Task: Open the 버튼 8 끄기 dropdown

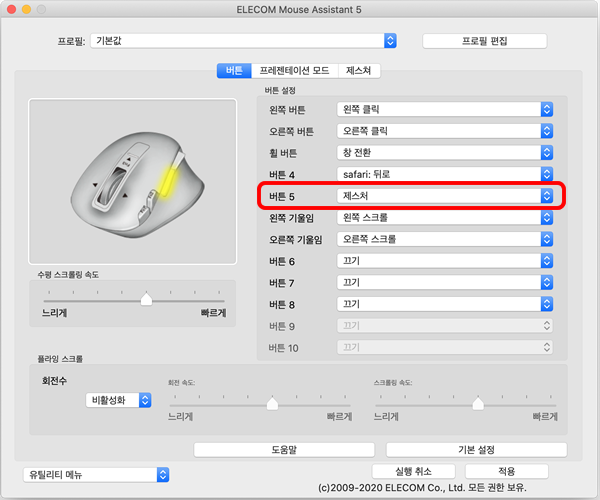Action: coord(445,304)
